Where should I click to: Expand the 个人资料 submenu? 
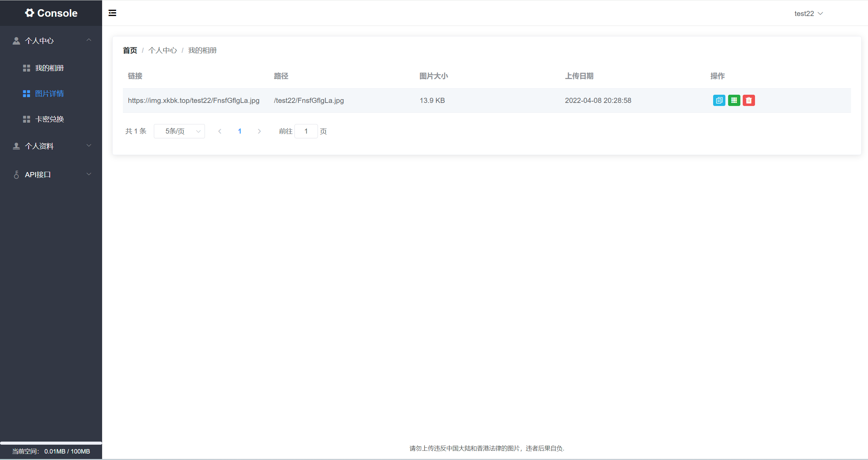click(x=89, y=146)
